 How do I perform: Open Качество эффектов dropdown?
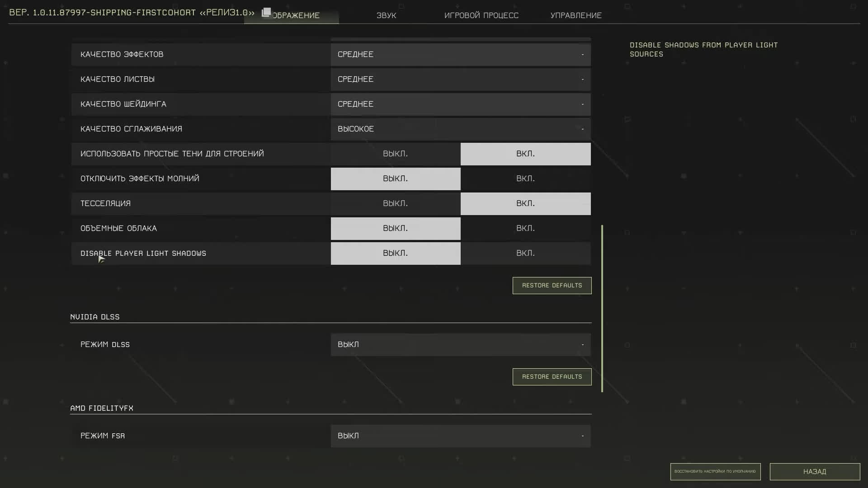pyautogui.click(x=460, y=55)
